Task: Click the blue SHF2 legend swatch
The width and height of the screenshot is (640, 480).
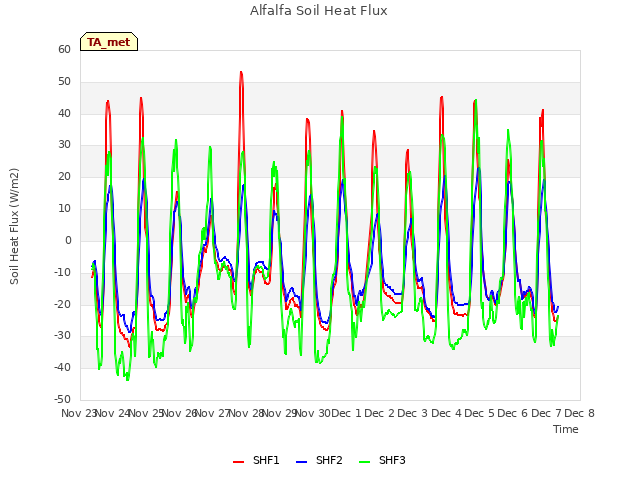Action: coord(301,462)
